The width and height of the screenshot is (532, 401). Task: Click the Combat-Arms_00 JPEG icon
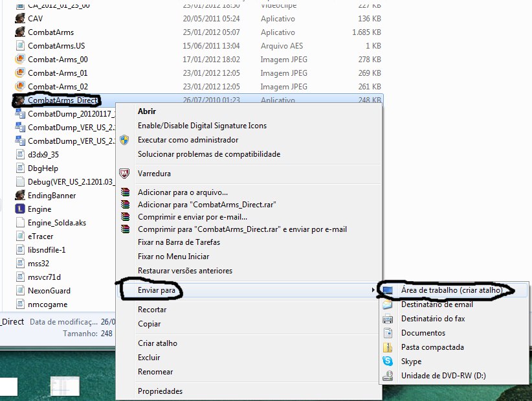(20, 59)
